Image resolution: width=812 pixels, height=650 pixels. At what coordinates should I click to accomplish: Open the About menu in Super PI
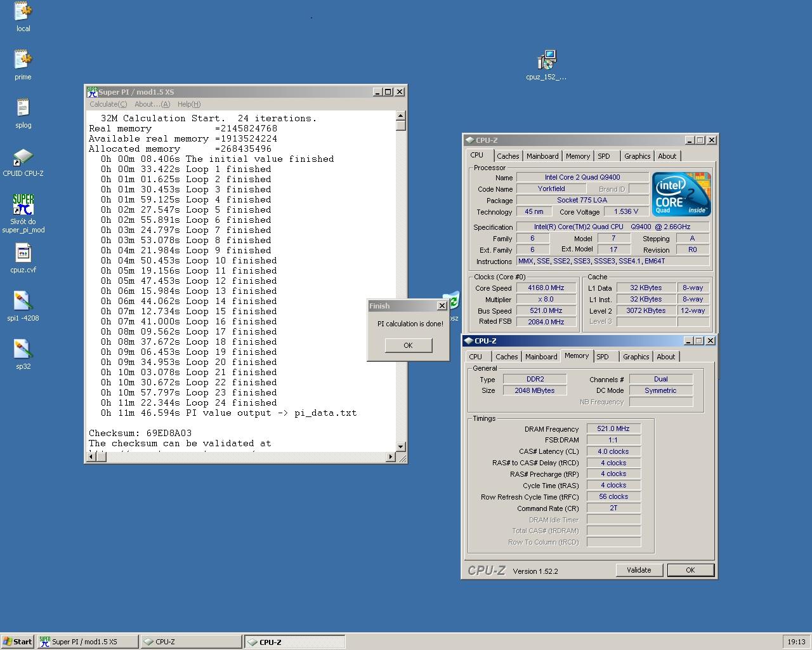[x=152, y=104]
